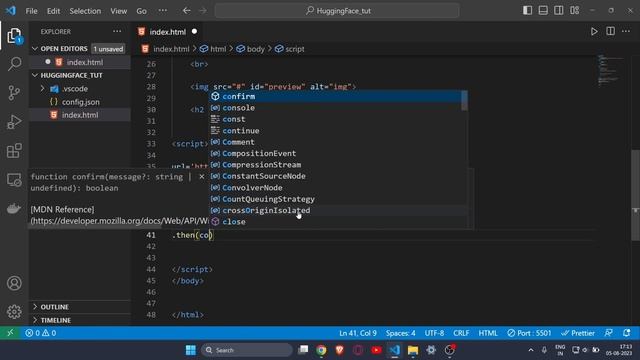The width and height of the screenshot is (640, 360).
Task: Click the Prettier status item
Action: (578, 333)
